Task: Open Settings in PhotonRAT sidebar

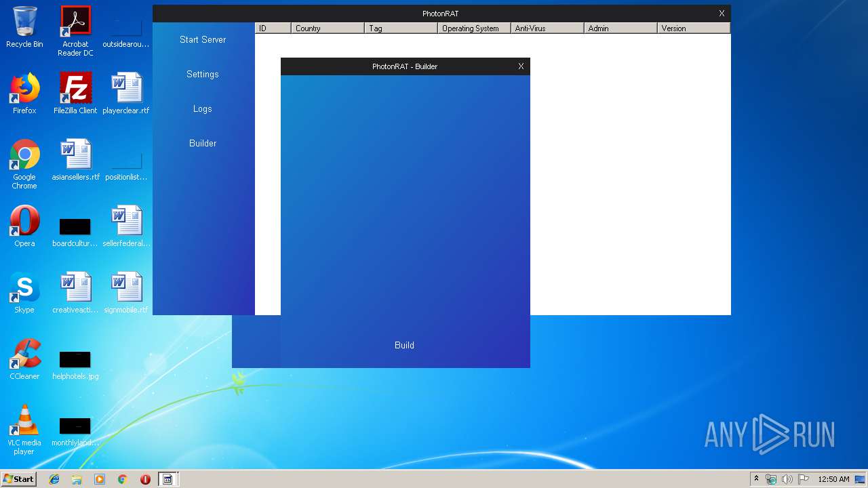Action: click(x=203, y=74)
